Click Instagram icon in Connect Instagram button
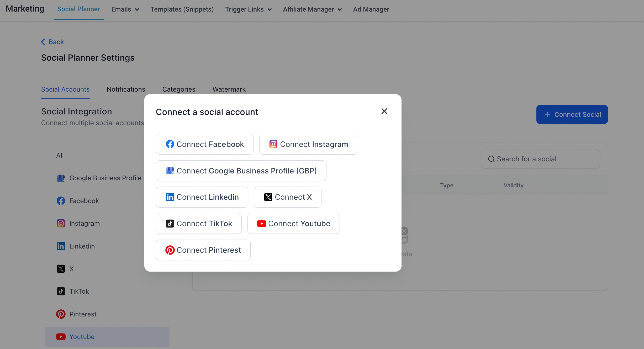 pos(273,144)
